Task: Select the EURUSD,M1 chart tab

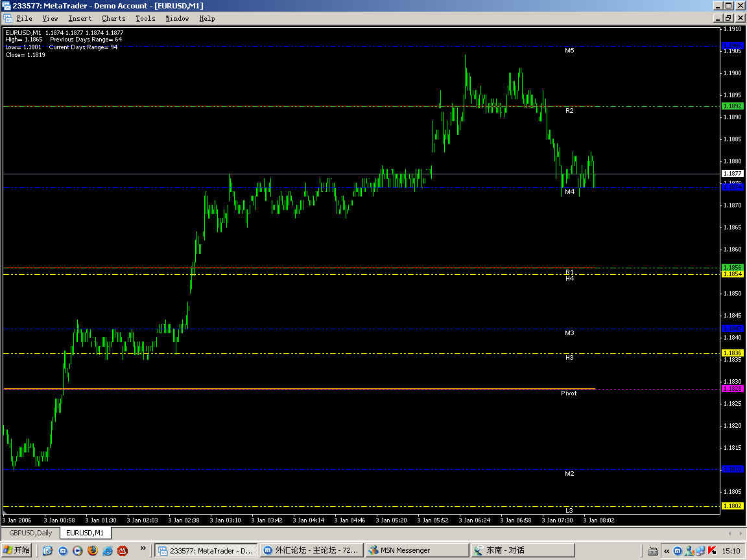Action: point(86,533)
